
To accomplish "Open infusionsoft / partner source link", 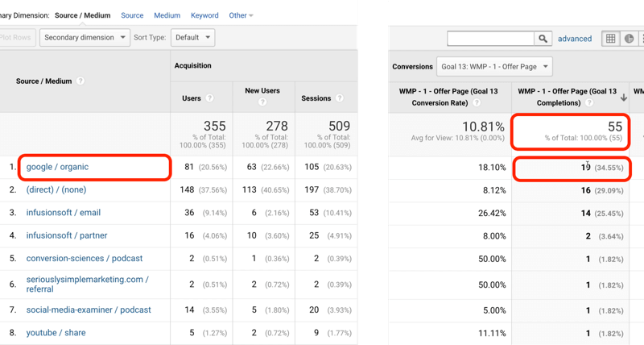I will click(67, 235).
